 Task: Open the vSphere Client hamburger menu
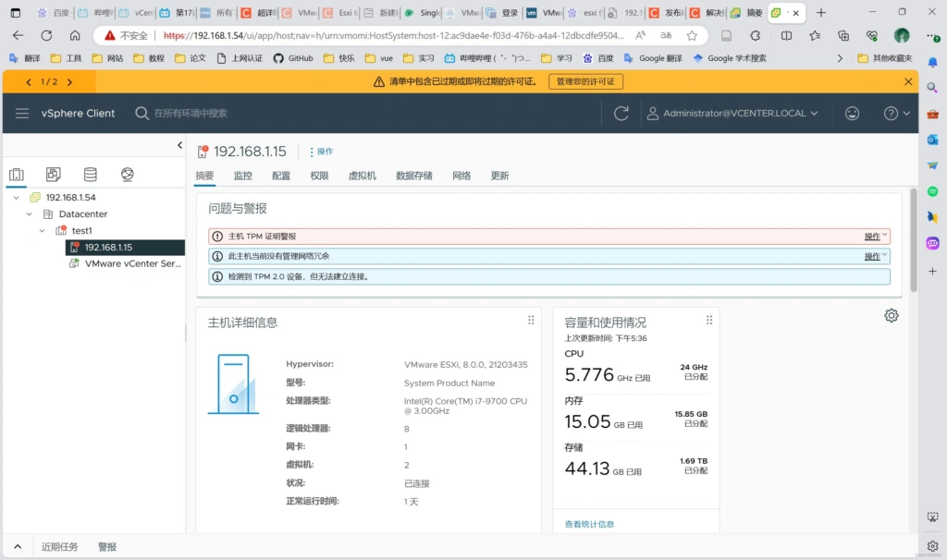pyautogui.click(x=22, y=113)
